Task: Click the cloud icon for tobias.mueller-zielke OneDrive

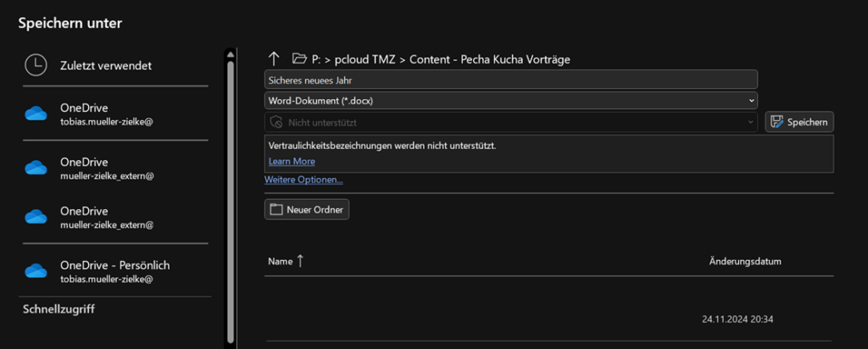Action: (x=36, y=114)
